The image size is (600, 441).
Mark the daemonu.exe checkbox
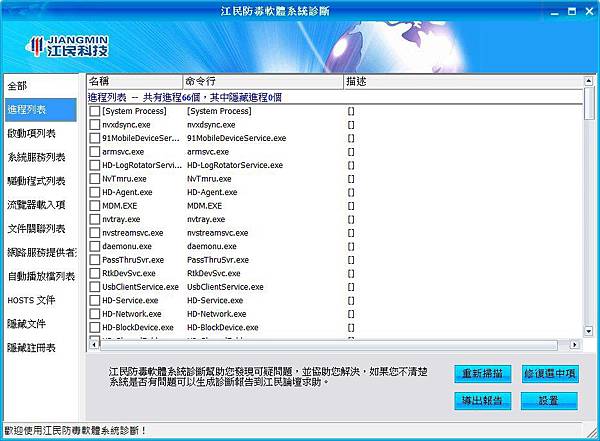coord(95,246)
